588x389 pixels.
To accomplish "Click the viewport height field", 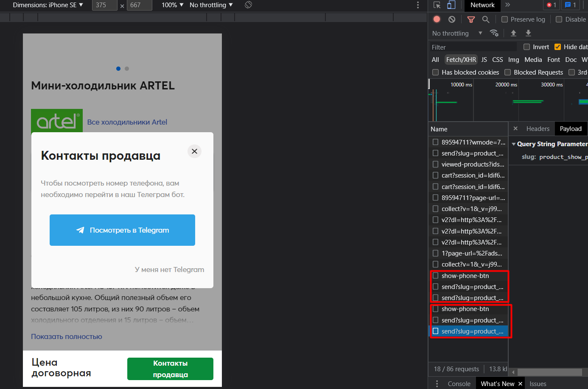I will click(140, 5).
